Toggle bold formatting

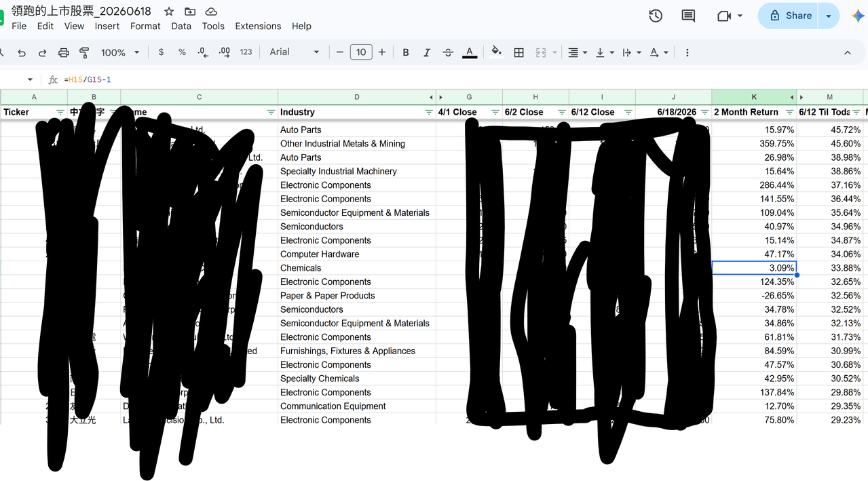[406, 52]
